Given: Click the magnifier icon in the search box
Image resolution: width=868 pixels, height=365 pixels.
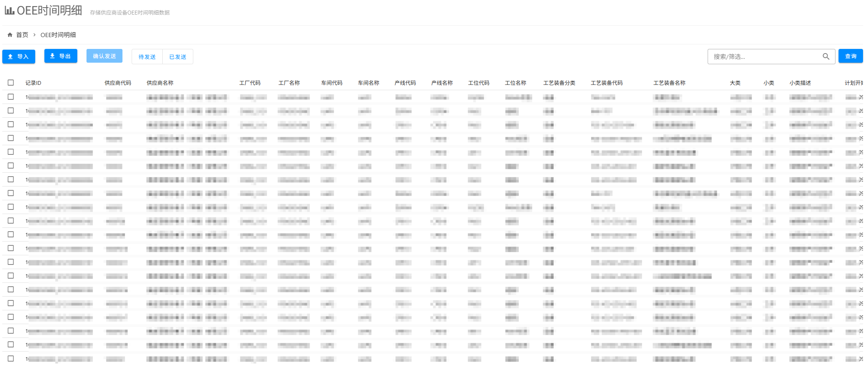Looking at the screenshot, I should [826, 57].
